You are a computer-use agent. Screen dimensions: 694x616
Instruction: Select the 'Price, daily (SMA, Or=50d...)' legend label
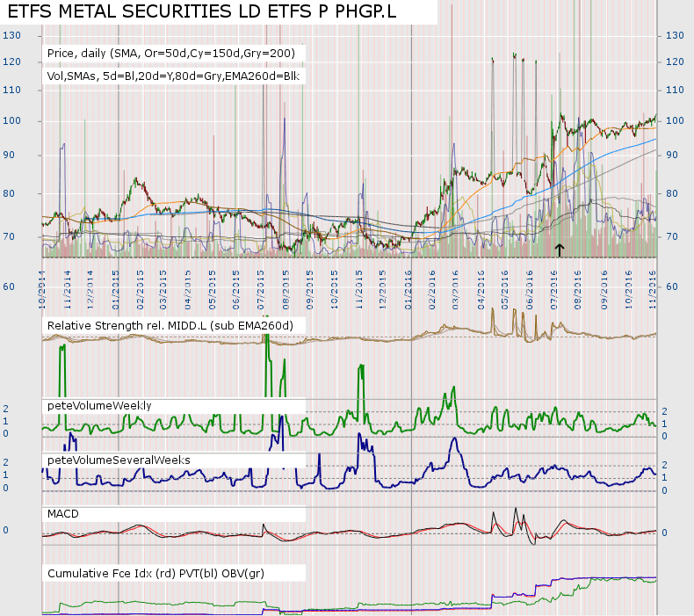[170, 53]
